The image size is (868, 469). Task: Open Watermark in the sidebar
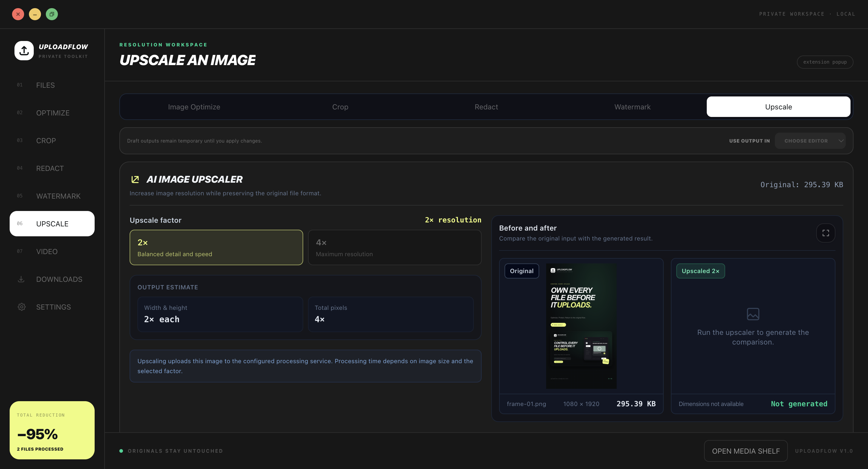[x=52, y=196]
